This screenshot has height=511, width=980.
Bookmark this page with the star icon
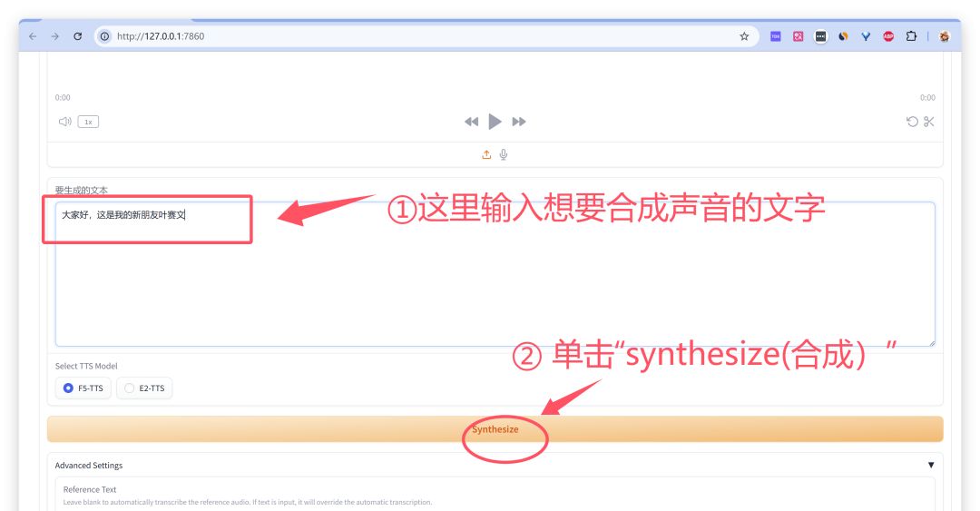tap(744, 36)
